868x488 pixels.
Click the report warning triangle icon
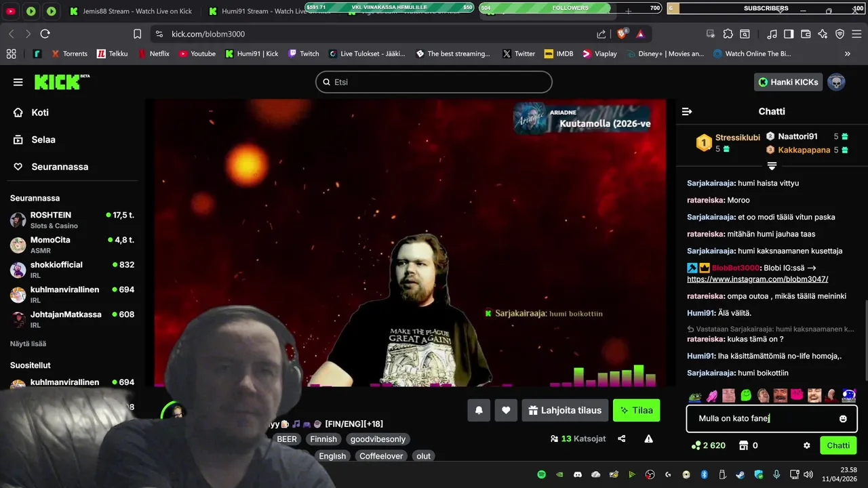click(648, 439)
